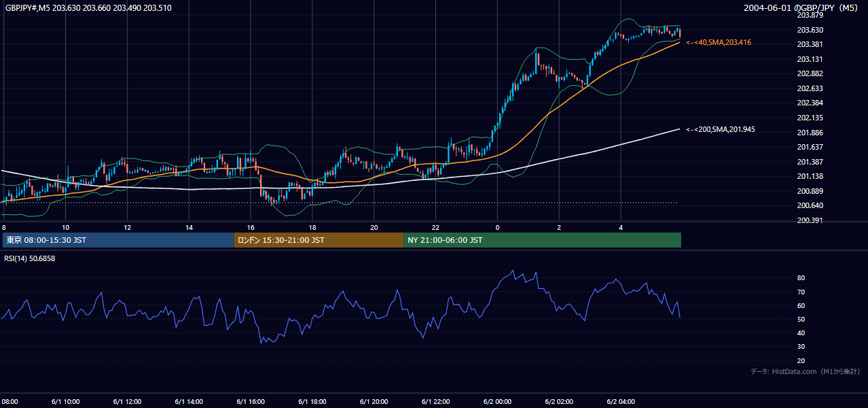Click RSI scale level 30
This screenshot has height=408, width=868.
801,347
